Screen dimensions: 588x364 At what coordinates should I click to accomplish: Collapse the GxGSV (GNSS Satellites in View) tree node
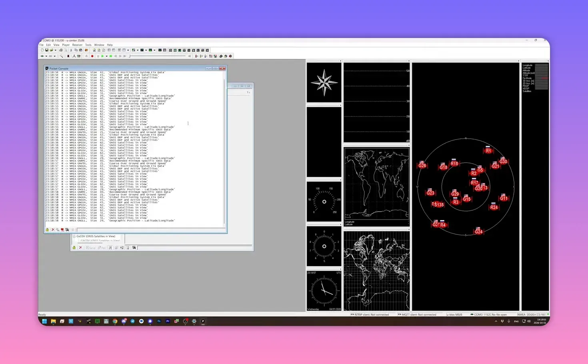[x=74, y=236]
